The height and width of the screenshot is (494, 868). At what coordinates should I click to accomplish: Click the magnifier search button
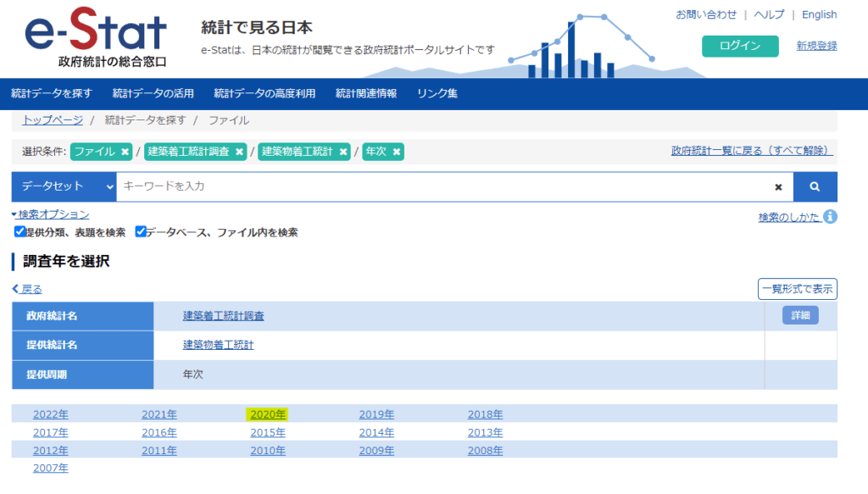tap(815, 187)
